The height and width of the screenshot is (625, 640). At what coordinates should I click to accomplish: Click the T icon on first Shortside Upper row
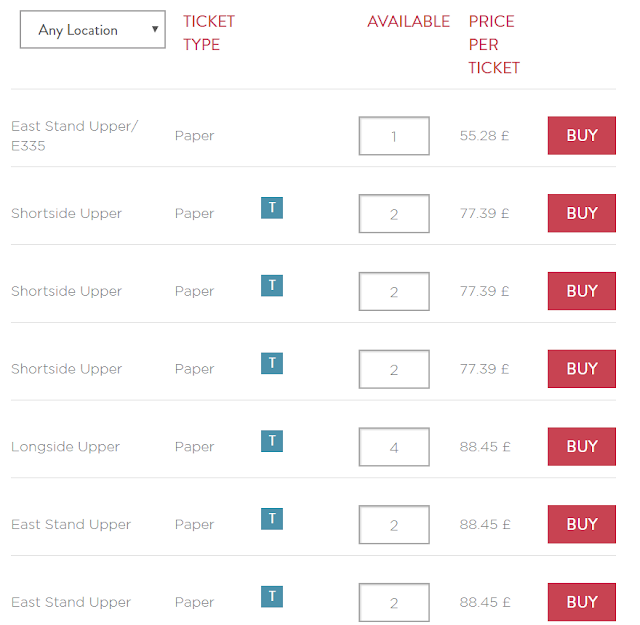pos(272,208)
